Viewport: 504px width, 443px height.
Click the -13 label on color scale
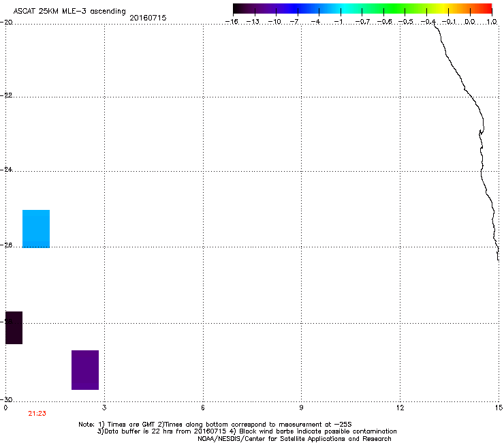[x=253, y=22]
